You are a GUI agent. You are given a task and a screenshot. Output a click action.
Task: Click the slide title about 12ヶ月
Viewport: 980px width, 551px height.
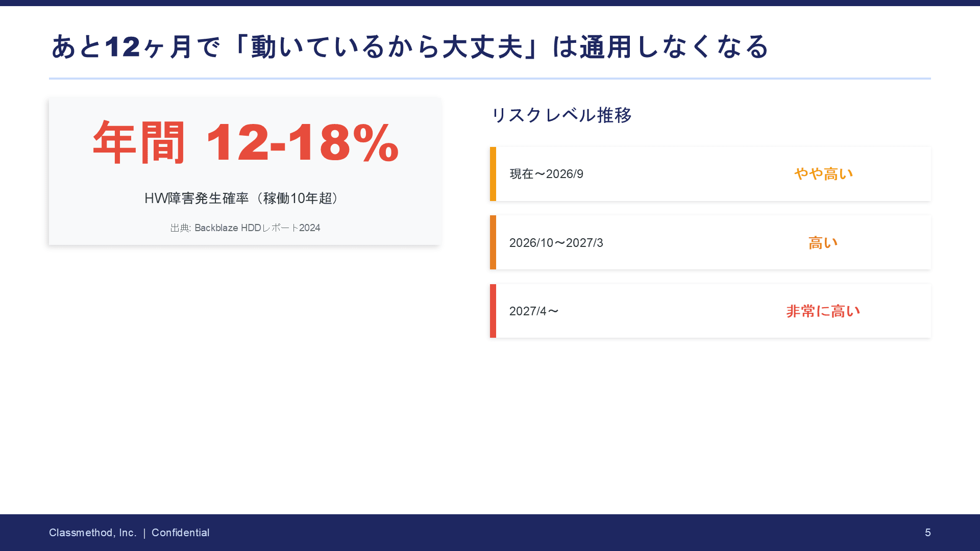(409, 47)
